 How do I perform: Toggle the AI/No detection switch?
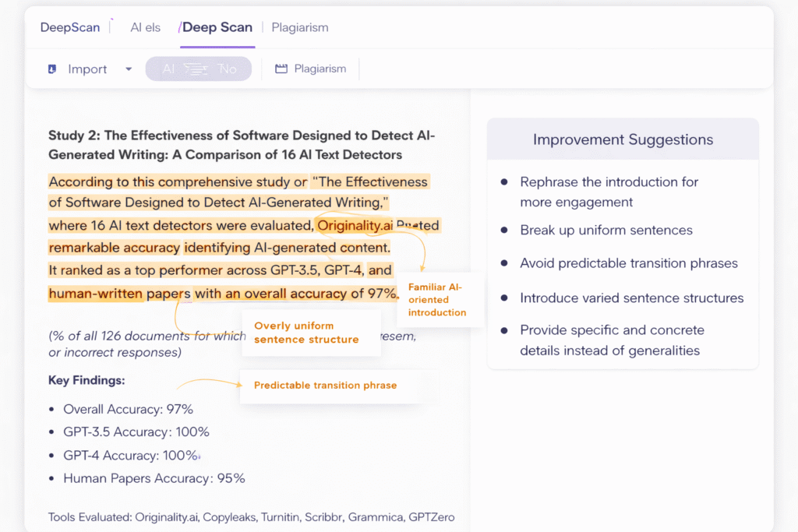(x=198, y=69)
